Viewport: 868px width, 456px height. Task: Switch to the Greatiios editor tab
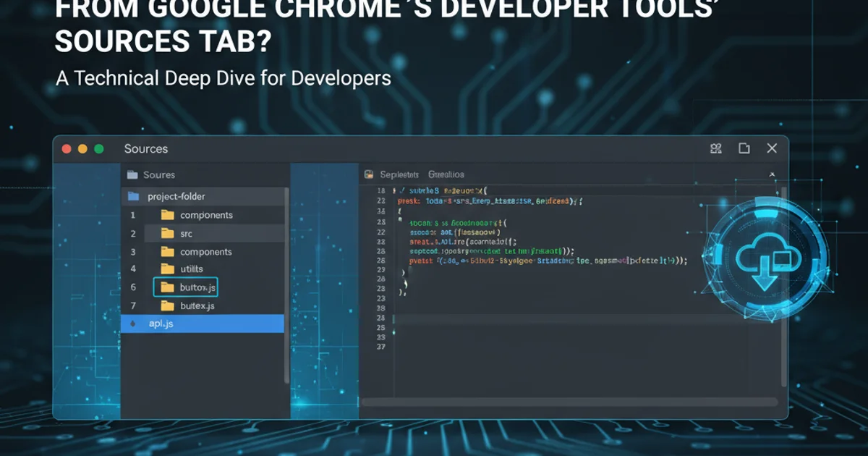[446, 174]
